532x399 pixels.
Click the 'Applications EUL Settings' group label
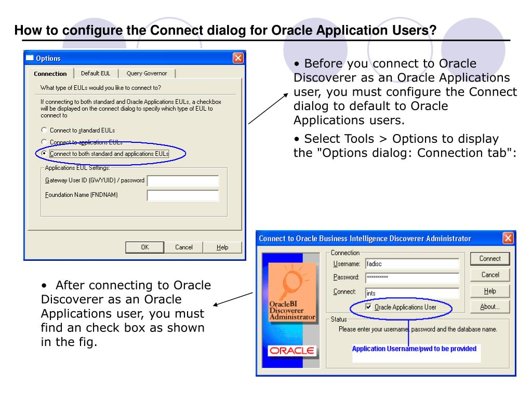77,168
